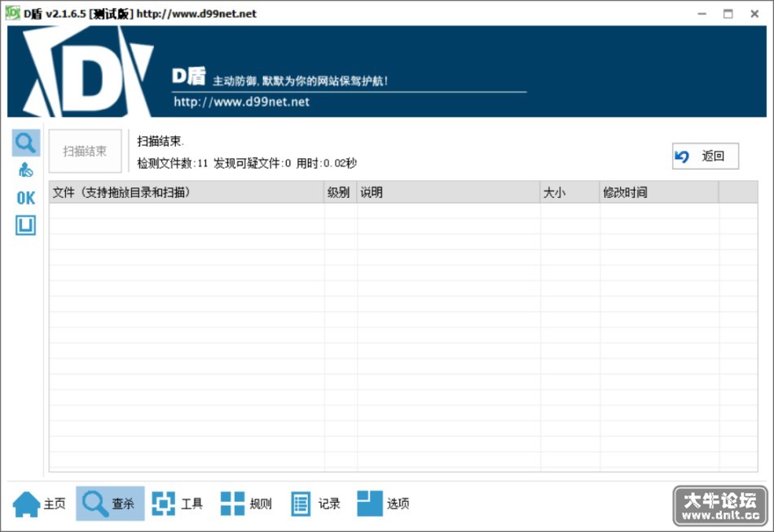Image resolution: width=774 pixels, height=532 pixels.
Task: Click the D盾 app icon in title bar
Action: (12, 13)
